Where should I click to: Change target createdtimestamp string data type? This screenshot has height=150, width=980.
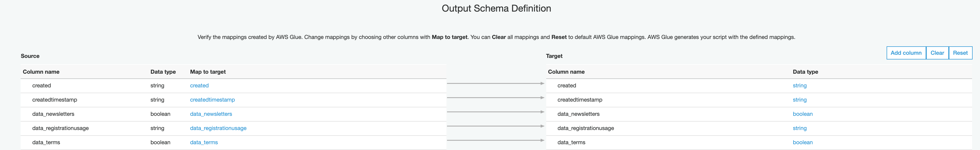799,100
